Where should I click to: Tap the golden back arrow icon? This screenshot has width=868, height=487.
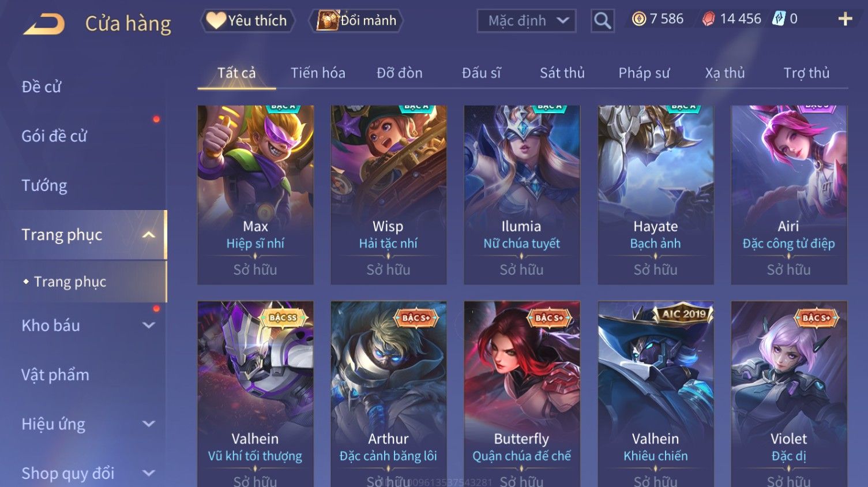44,24
